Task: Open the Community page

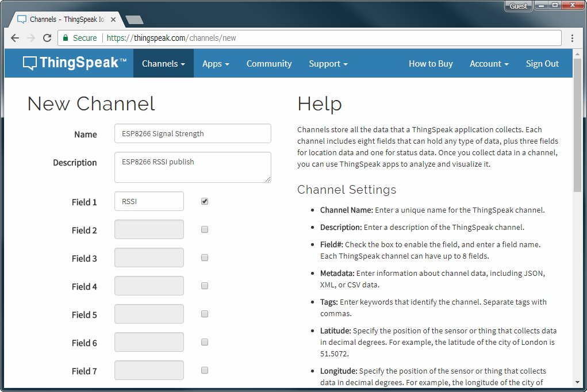Action: point(269,64)
